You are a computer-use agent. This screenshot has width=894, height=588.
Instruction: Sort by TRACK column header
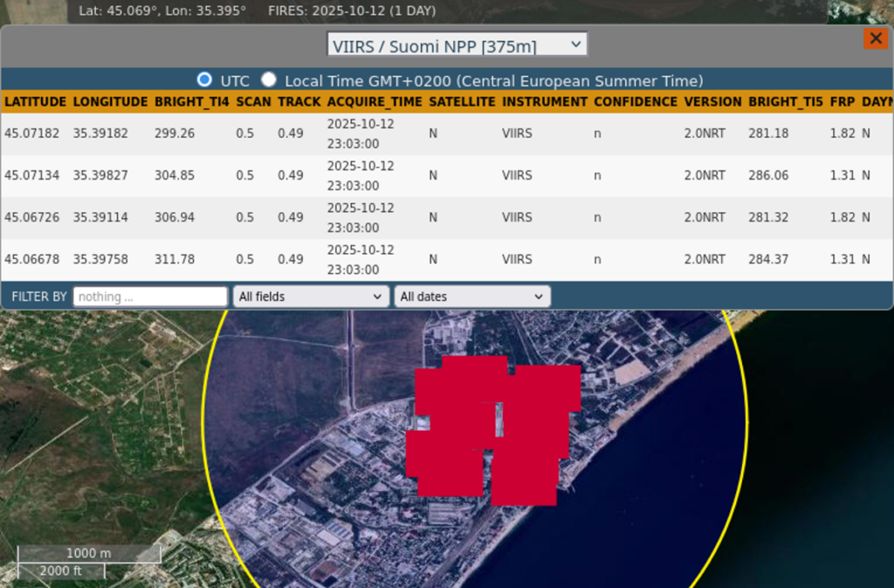(299, 102)
